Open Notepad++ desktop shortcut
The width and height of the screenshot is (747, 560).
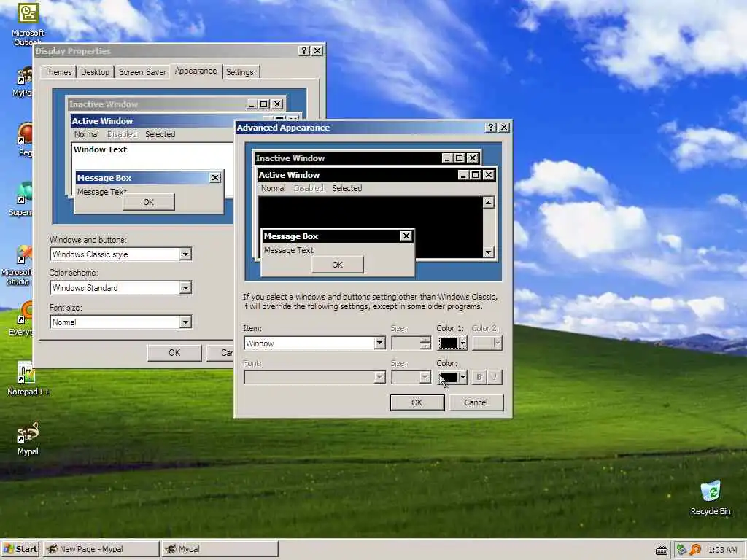pos(28,379)
